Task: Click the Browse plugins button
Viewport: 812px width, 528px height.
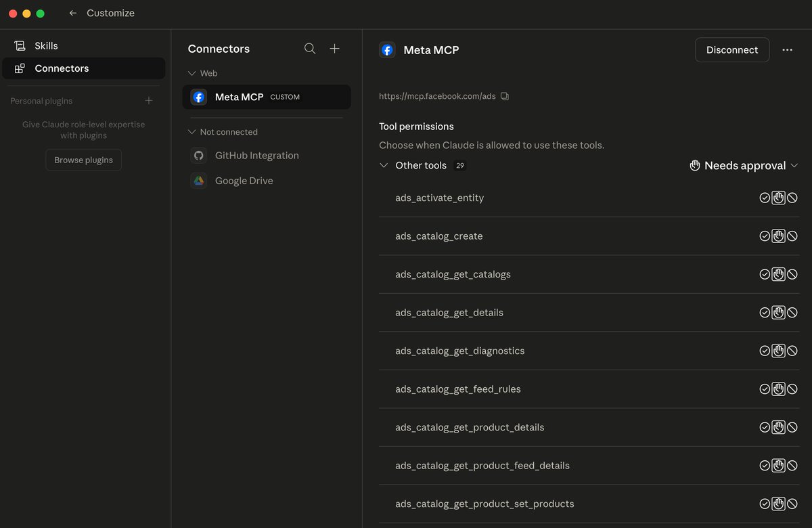Action: pos(83,160)
